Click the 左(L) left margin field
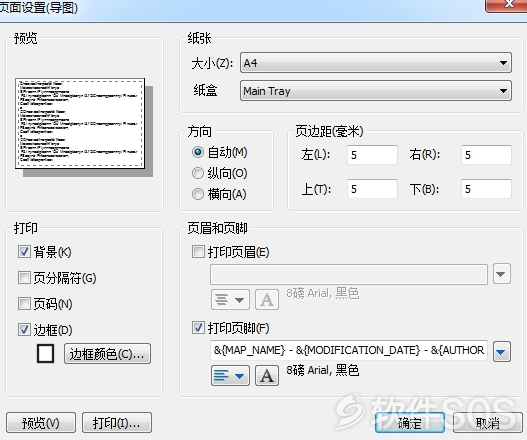Image resolution: width=527 pixels, height=440 pixels. coord(372,155)
